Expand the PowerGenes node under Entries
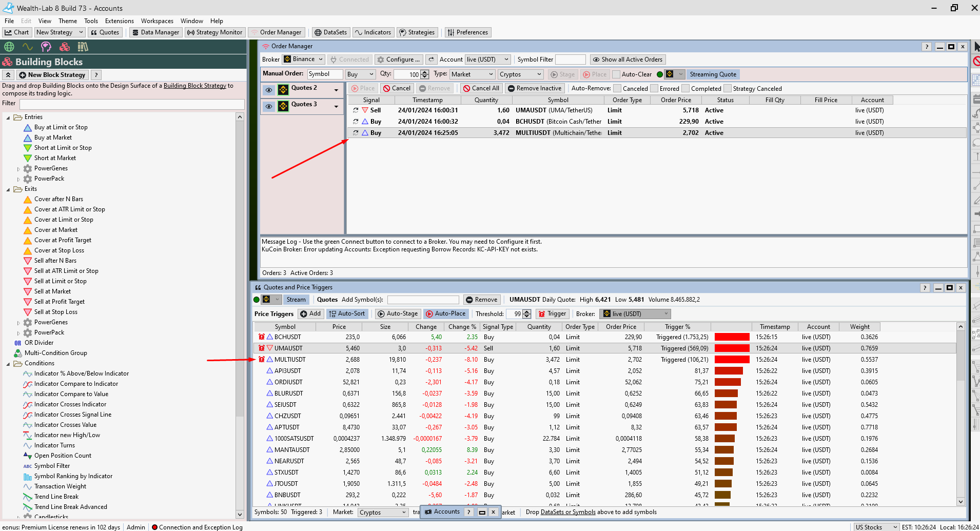 18,169
